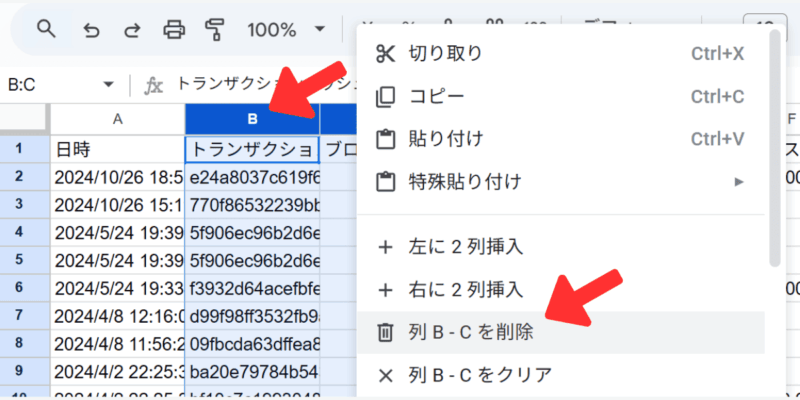Select column A header
Image resolution: width=800 pixels, height=400 pixels.
coord(118,119)
